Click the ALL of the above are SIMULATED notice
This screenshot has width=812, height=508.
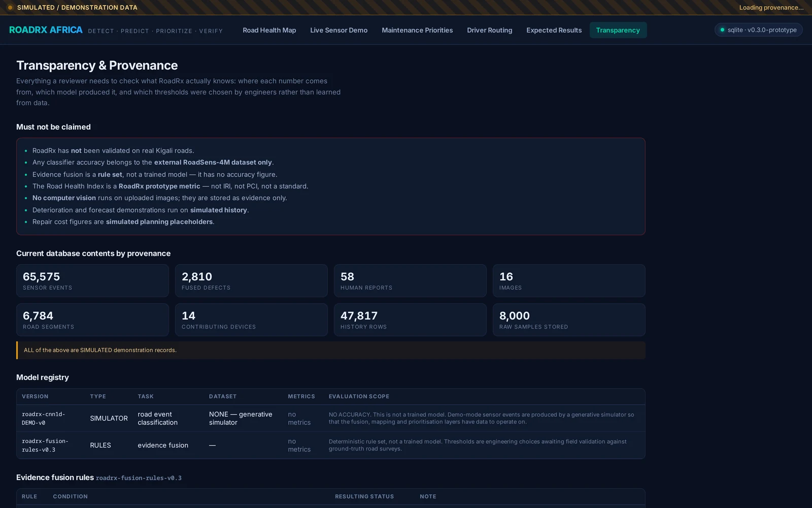[331, 350]
